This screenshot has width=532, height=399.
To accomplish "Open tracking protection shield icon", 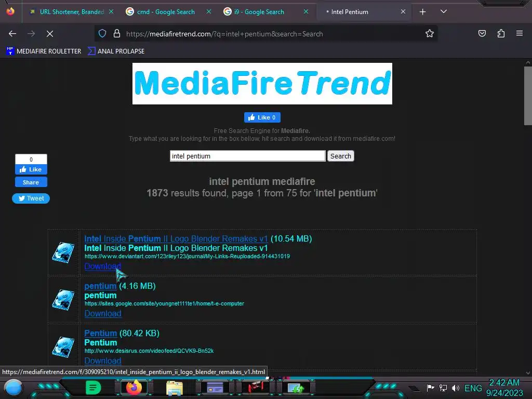I will click(102, 34).
